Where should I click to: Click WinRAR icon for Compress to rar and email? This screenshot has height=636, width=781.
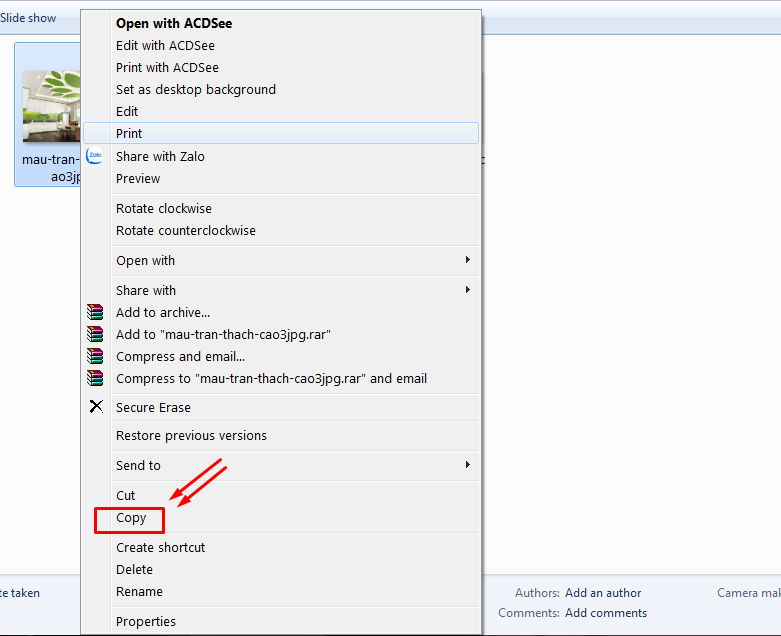pyautogui.click(x=95, y=379)
